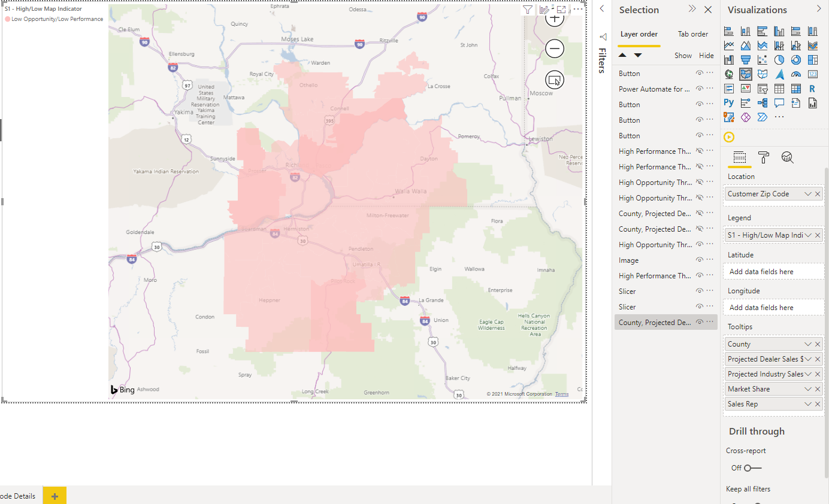Image resolution: width=829 pixels, height=504 pixels.
Task: Open Sales Rep field dropdown
Action: pos(808,404)
